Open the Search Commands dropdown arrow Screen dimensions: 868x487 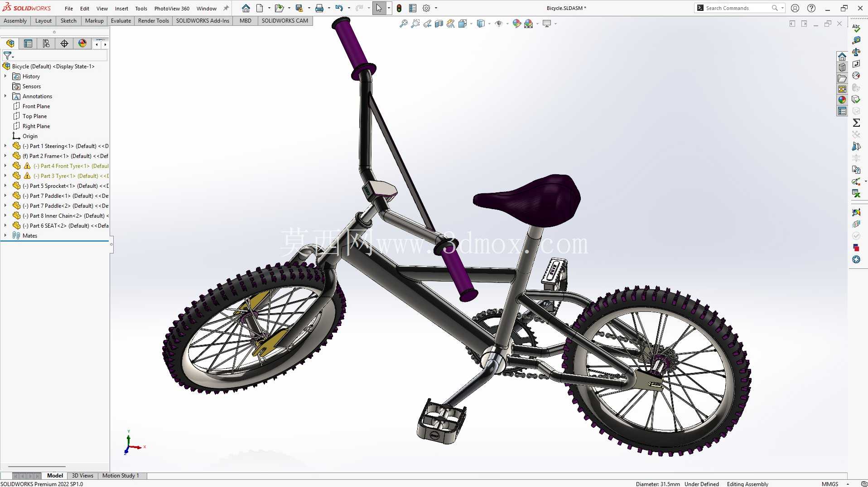tap(782, 8)
